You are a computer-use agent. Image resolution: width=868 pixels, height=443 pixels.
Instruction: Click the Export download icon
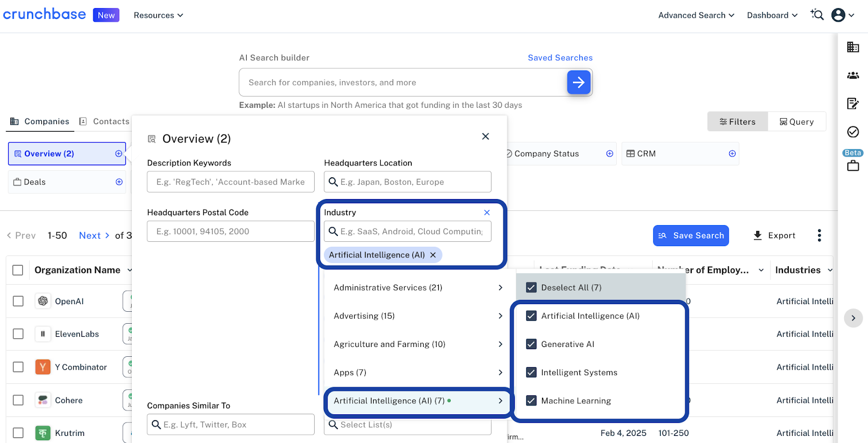[x=758, y=235]
